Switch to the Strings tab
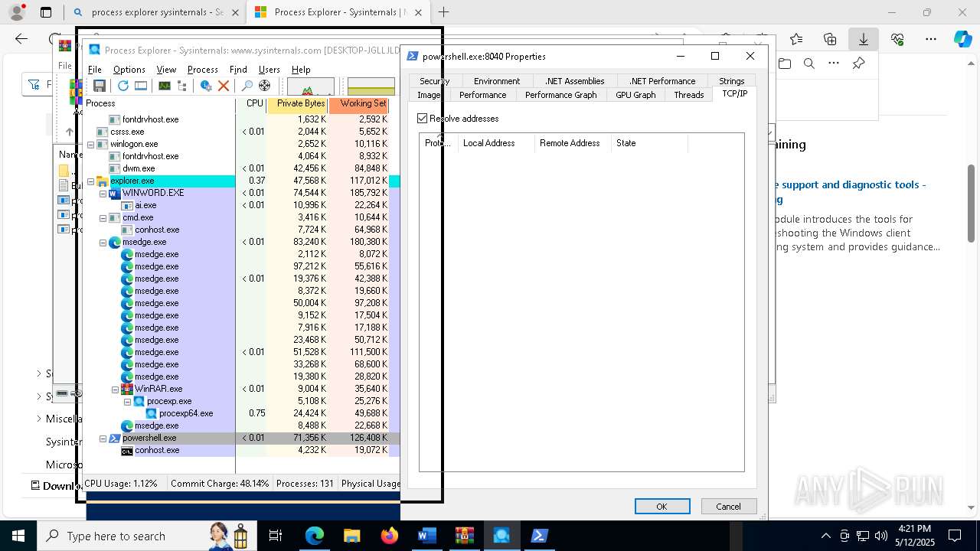This screenshot has height=551, width=980. (x=731, y=81)
